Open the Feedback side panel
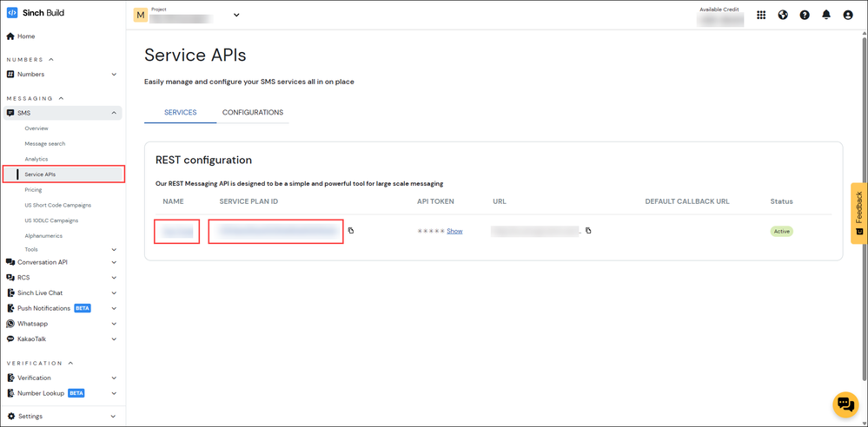 [x=858, y=213]
